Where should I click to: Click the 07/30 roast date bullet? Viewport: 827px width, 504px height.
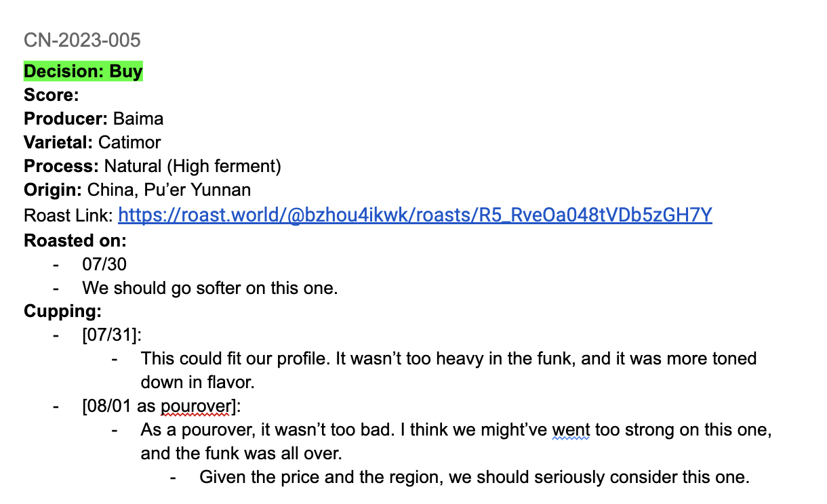point(104,264)
